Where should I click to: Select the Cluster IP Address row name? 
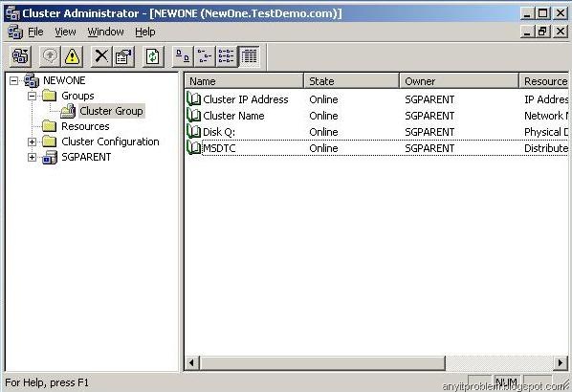pos(246,99)
